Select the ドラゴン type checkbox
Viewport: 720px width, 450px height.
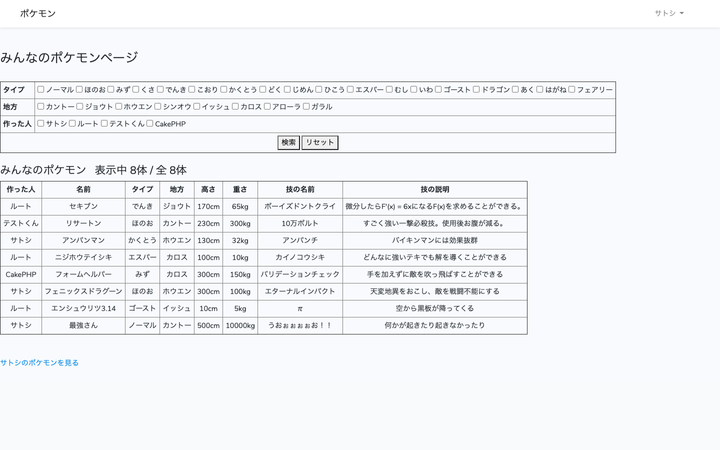477,90
